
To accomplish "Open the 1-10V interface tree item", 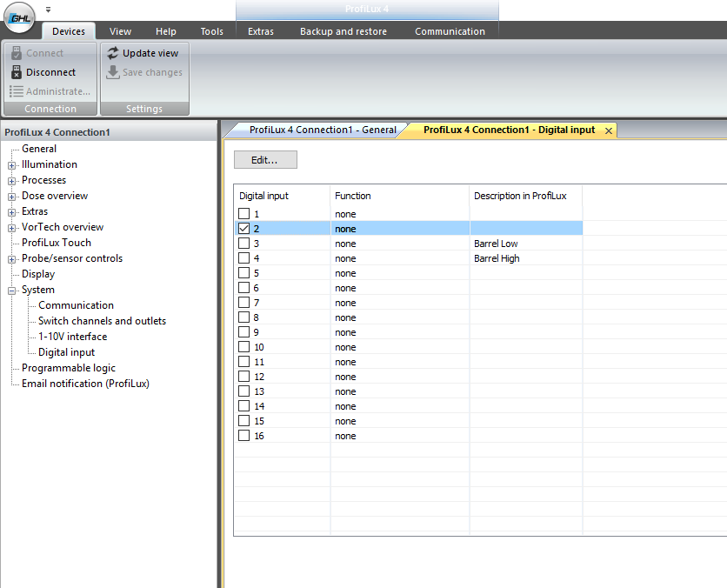I will pyautogui.click(x=73, y=337).
